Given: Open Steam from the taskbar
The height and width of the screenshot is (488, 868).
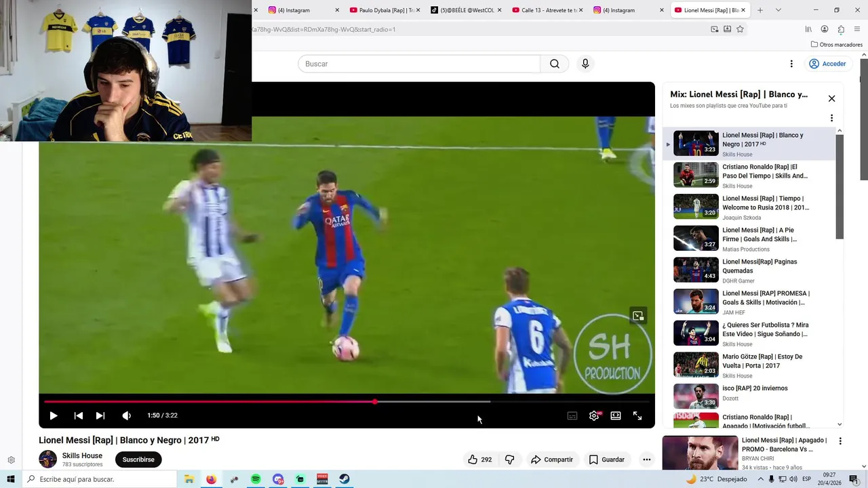Looking at the screenshot, I should (x=344, y=479).
